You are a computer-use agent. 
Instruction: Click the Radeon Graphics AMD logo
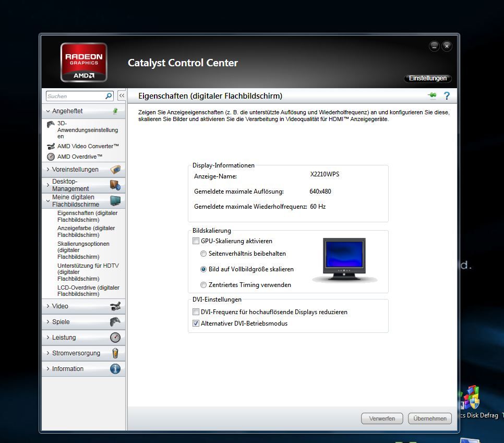tap(83, 63)
